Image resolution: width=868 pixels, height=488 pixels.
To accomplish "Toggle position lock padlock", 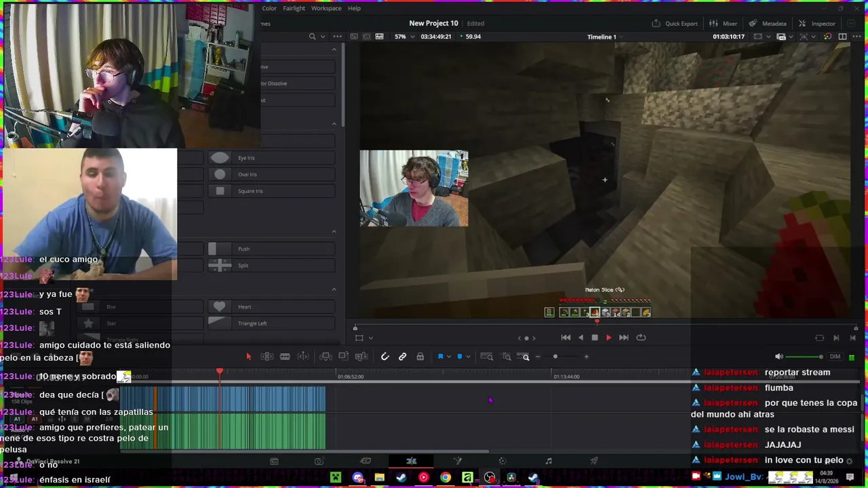I will coord(420,357).
